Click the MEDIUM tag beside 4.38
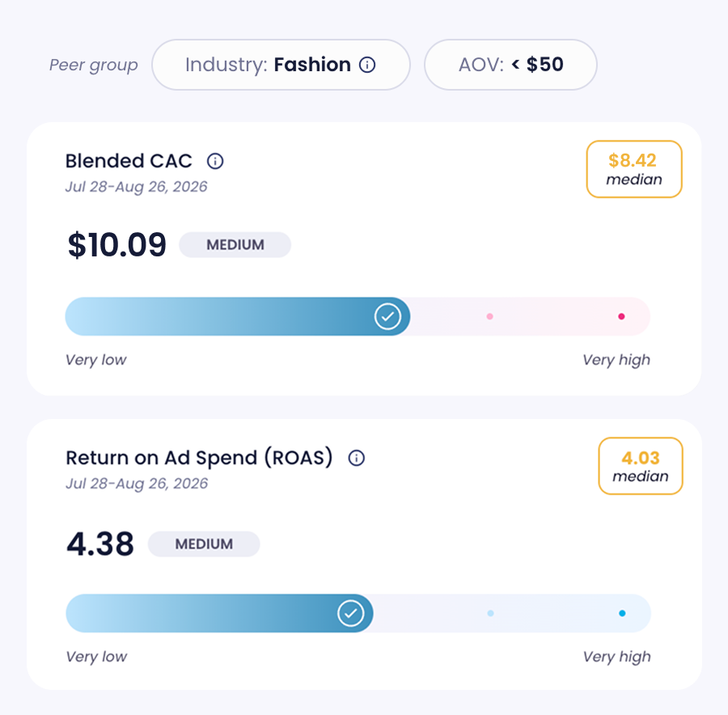The width and height of the screenshot is (728, 715). tap(204, 544)
